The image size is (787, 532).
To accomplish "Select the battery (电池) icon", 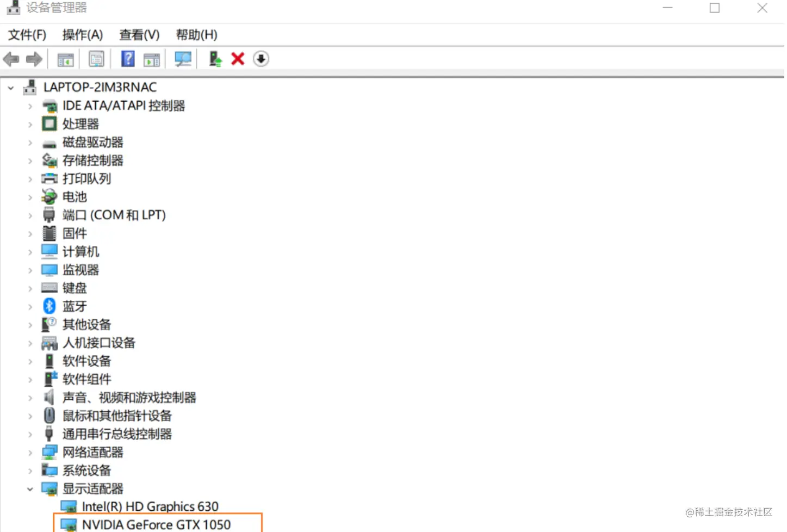I will pyautogui.click(x=49, y=196).
